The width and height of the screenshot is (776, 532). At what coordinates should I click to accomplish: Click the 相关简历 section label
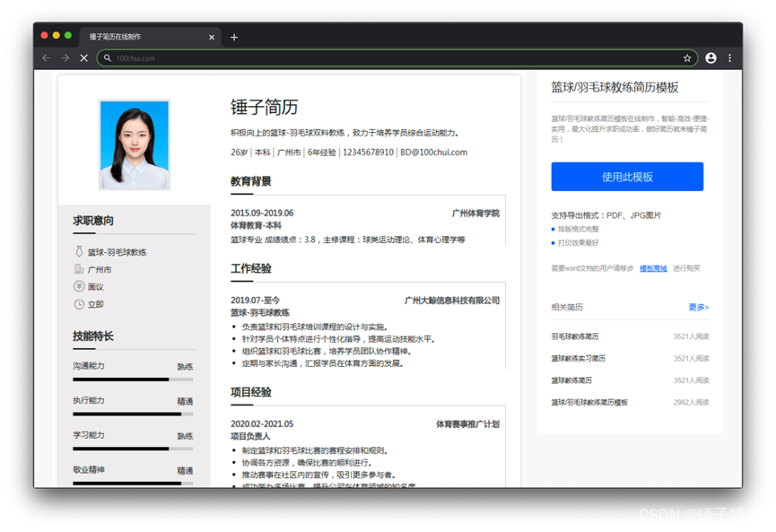pyautogui.click(x=567, y=308)
